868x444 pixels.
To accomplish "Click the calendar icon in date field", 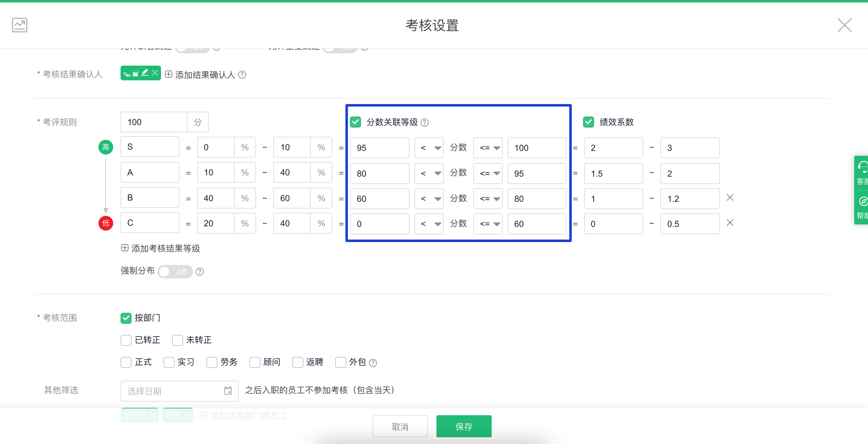I will coord(228,391).
